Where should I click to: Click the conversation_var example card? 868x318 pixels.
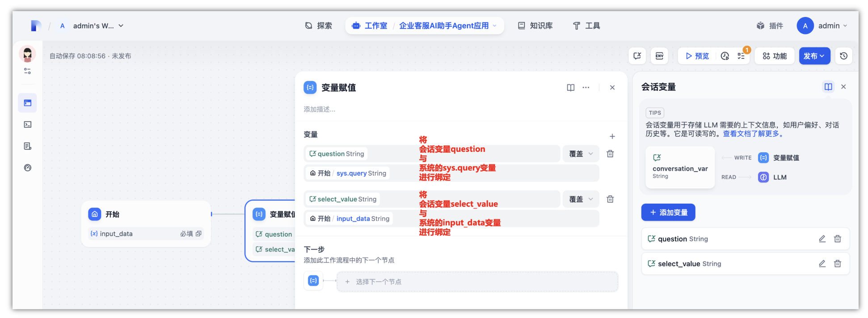point(680,167)
